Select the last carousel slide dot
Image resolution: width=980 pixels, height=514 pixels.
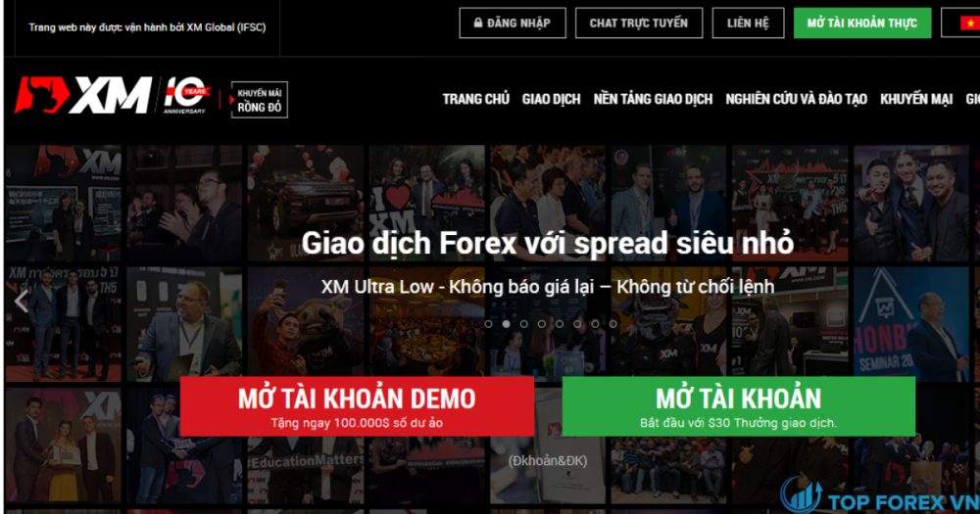tap(613, 323)
